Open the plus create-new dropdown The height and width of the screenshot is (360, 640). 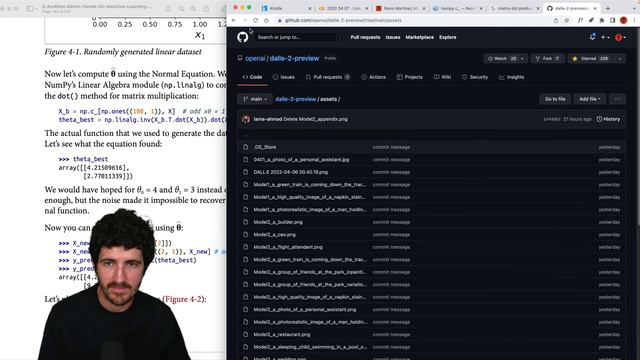click(605, 37)
